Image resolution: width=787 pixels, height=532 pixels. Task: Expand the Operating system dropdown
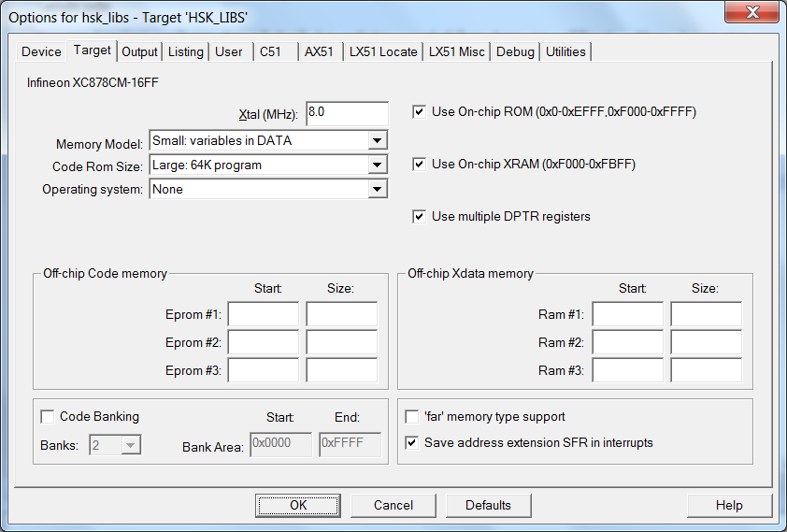[x=377, y=190]
